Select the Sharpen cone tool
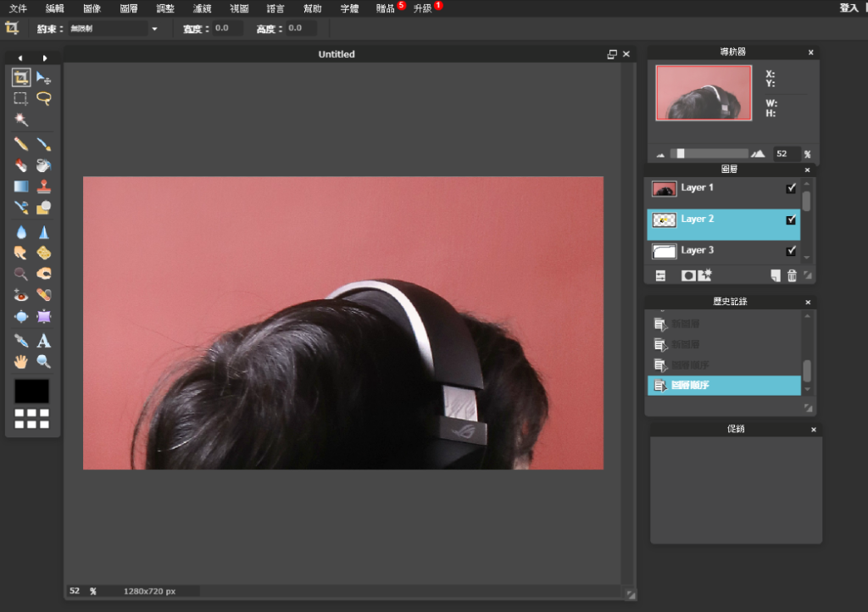This screenshot has height=612, width=868. point(44,232)
